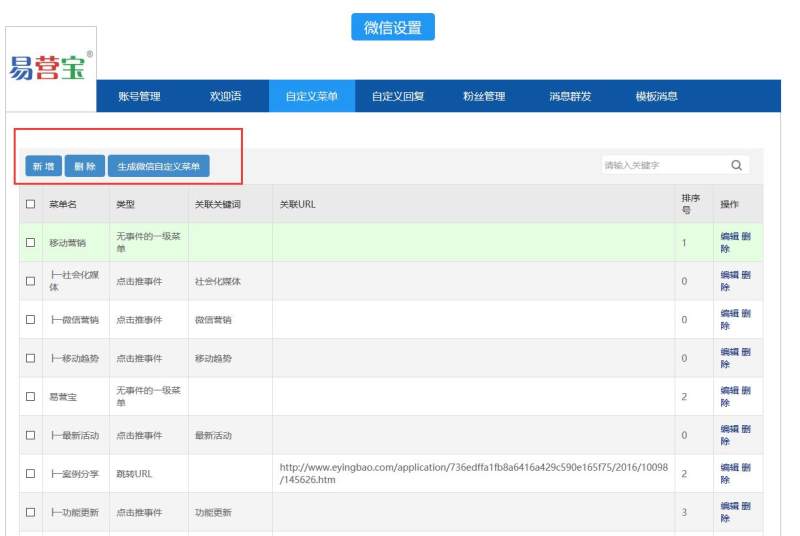Image resolution: width=800 pixels, height=536 pixels.
Task: Click the 微信设置 title button
Action: click(x=393, y=27)
